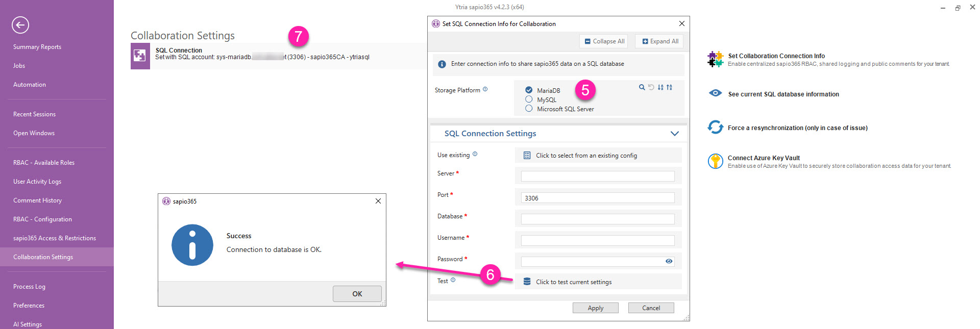This screenshot has width=980, height=329.
Task: Open Comment History in sidebar
Action: pyautogui.click(x=37, y=200)
